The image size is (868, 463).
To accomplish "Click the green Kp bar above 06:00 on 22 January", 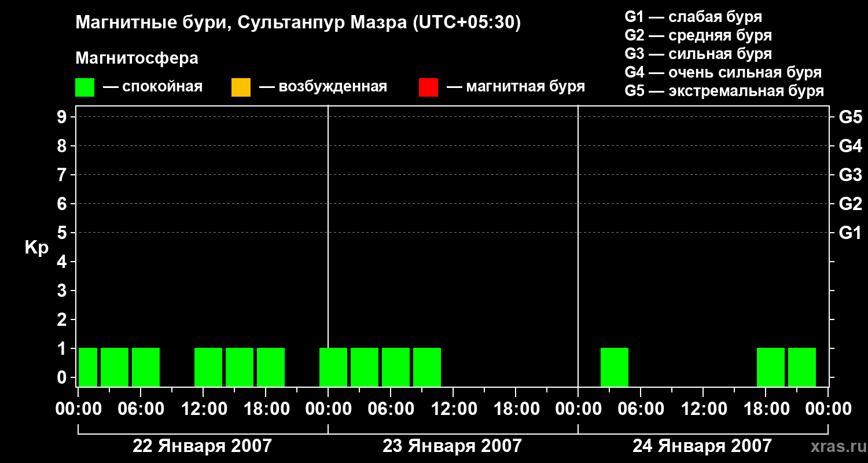I will click(146, 367).
